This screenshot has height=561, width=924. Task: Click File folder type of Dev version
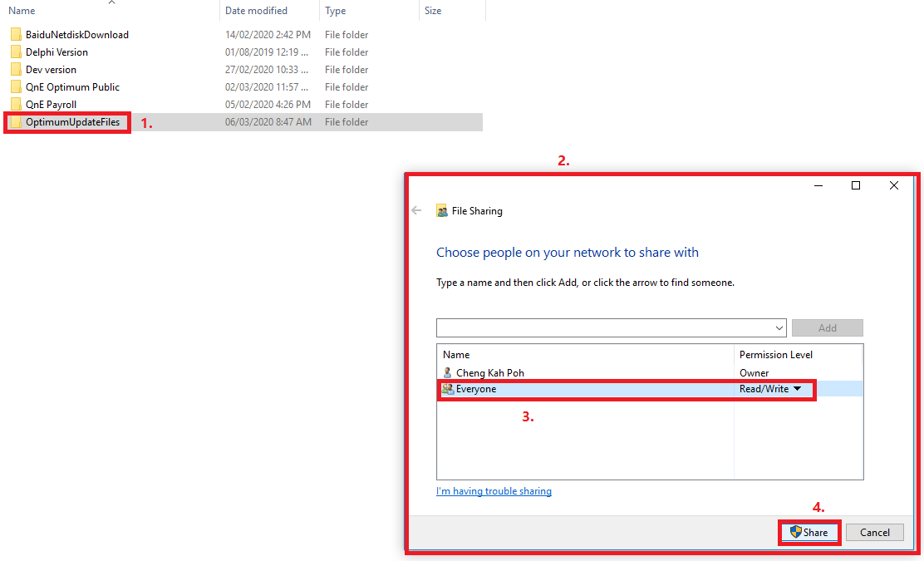point(346,70)
